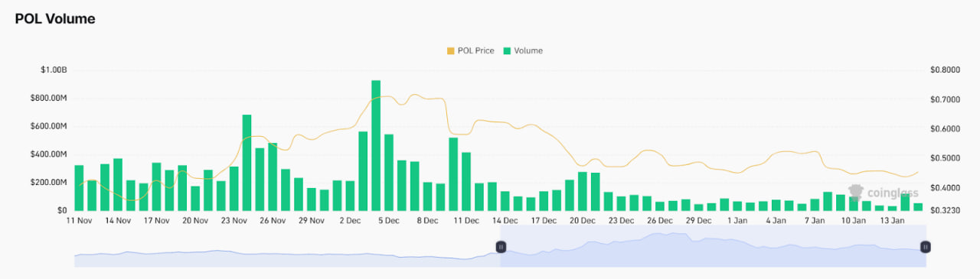Screen dimensions: 980x279
Task: Click the highlighted range selection area
Action: coord(713,246)
